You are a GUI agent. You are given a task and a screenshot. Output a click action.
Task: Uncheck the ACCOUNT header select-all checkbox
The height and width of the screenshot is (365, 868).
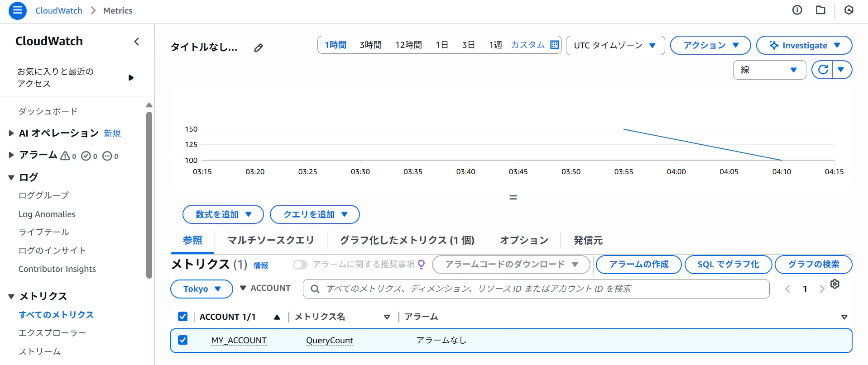182,317
